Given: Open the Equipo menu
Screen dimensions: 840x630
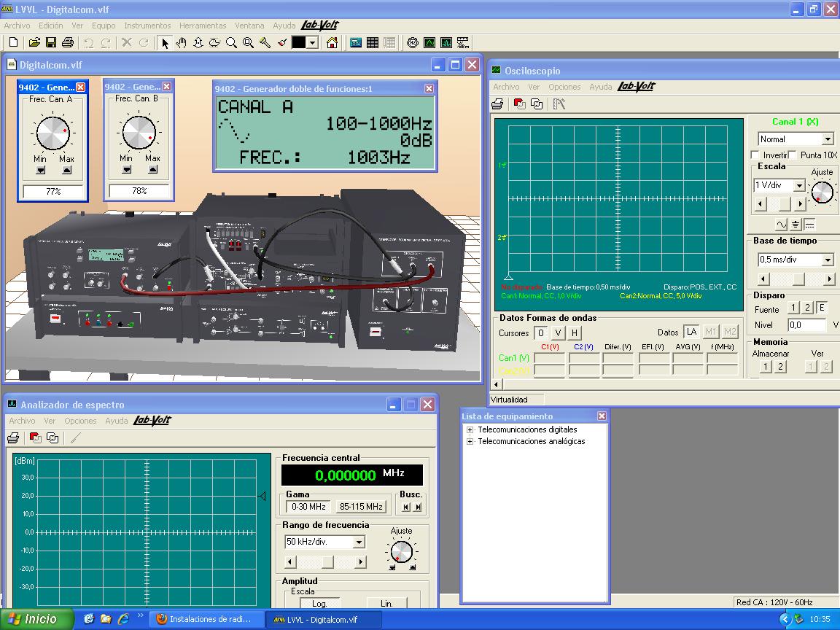Looking at the screenshot, I should pos(104,26).
